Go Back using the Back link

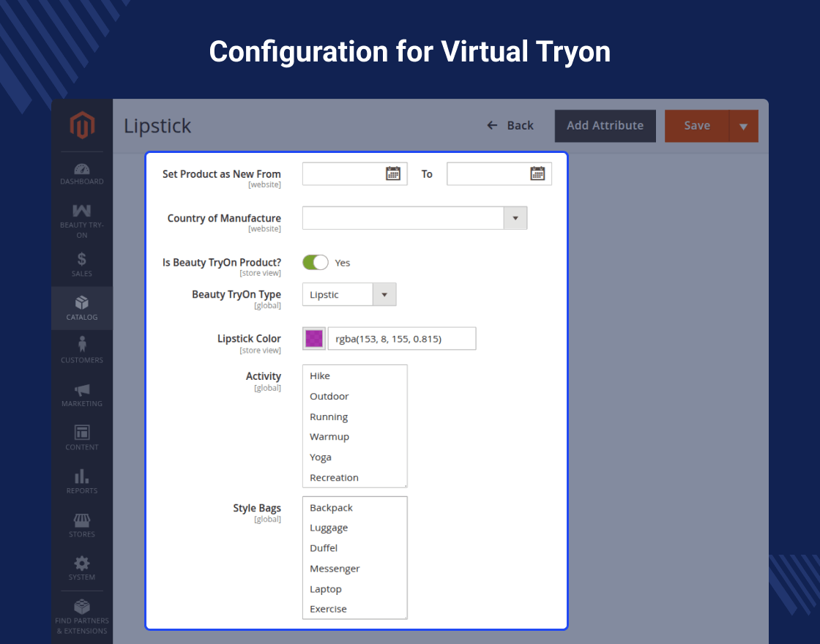[x=511, y=126]
